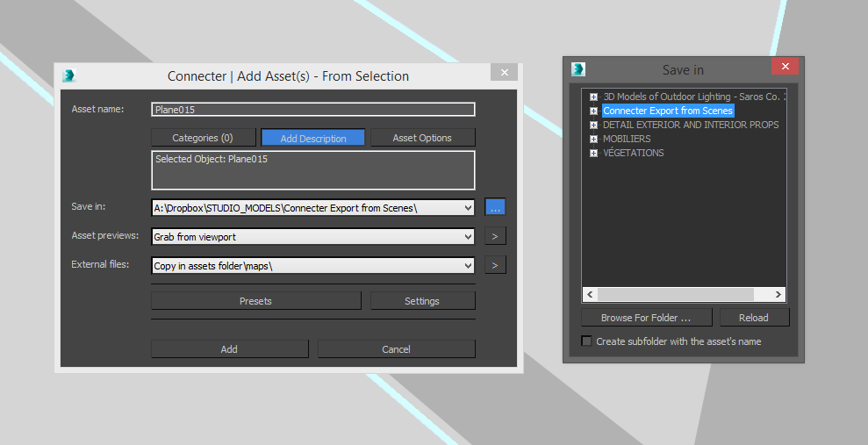The image size is (868, 445).
Task: Expand DETAIL EXTERIOR AND INTERIOR PROPS folder
Action: click(593, 126)
